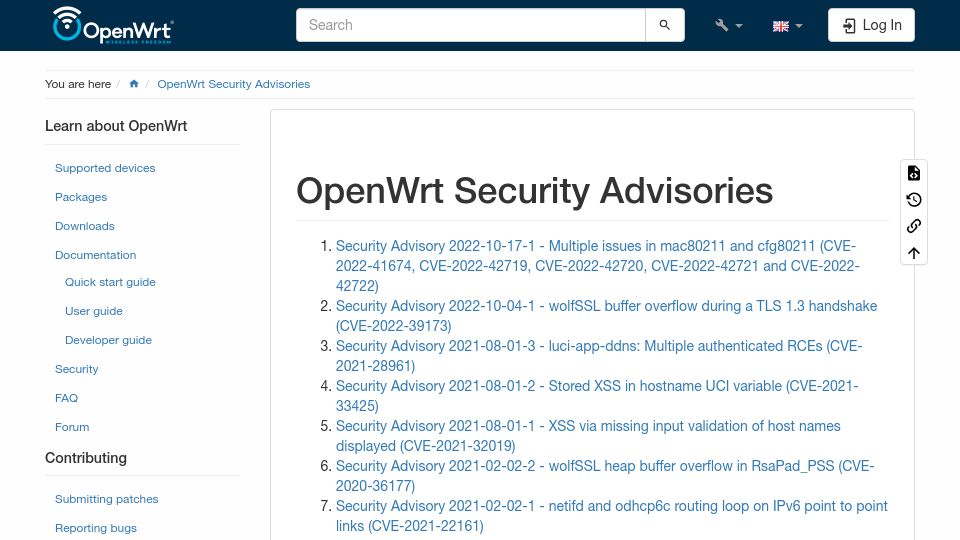The height and width of the screenshot is (540, 960).
Task: Click the backlinks chain icon
Action: click(x=914, y=226)
